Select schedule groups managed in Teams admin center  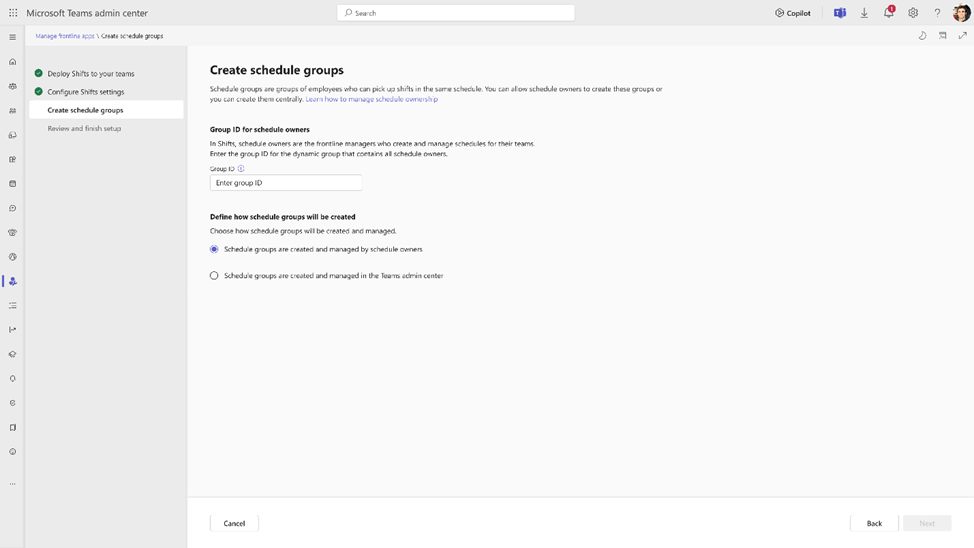point(214,275)
